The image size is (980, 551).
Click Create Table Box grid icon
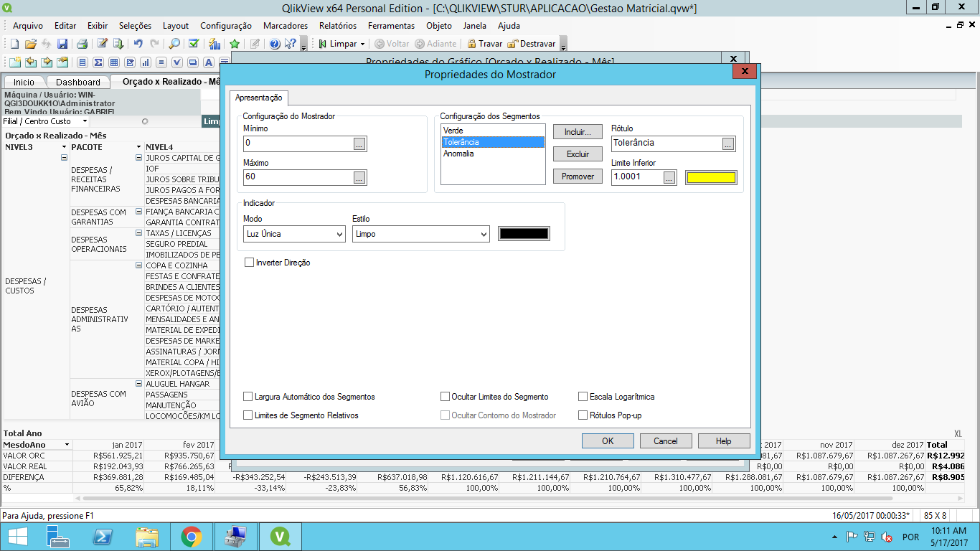114,62
